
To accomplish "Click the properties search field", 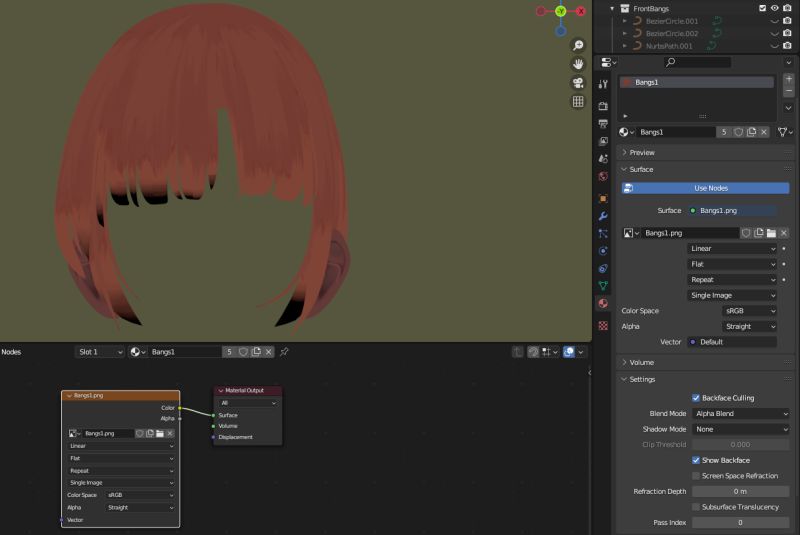I will 697,62.
